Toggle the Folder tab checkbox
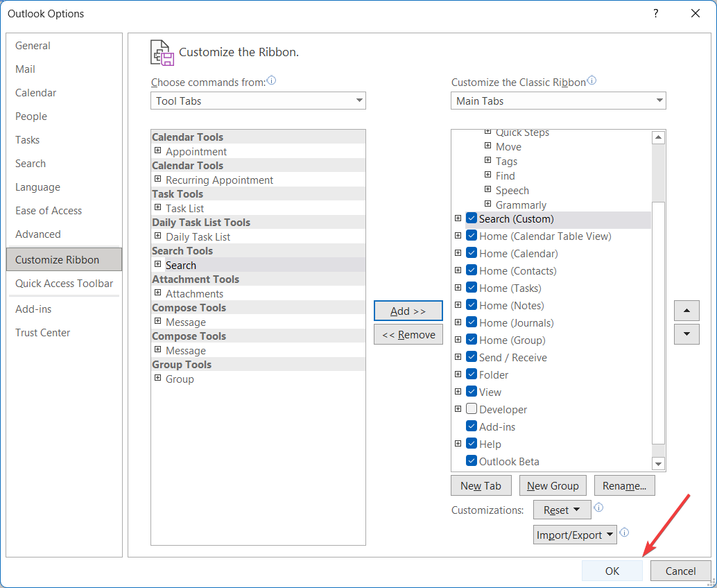The image size is (717, 588). [x=472, y=374]
